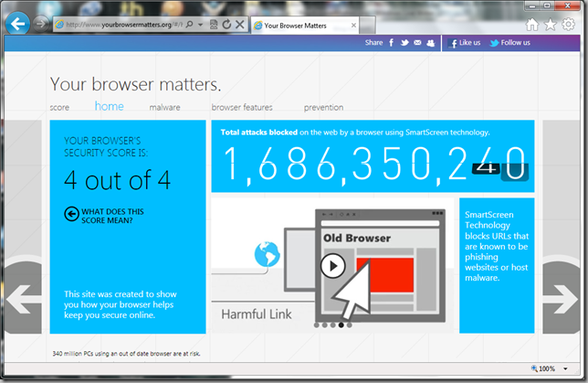The width and height of the screenshot is (588, 383).
Task: Go back with the browser back arrow
Action: click(x=17, y=24)
